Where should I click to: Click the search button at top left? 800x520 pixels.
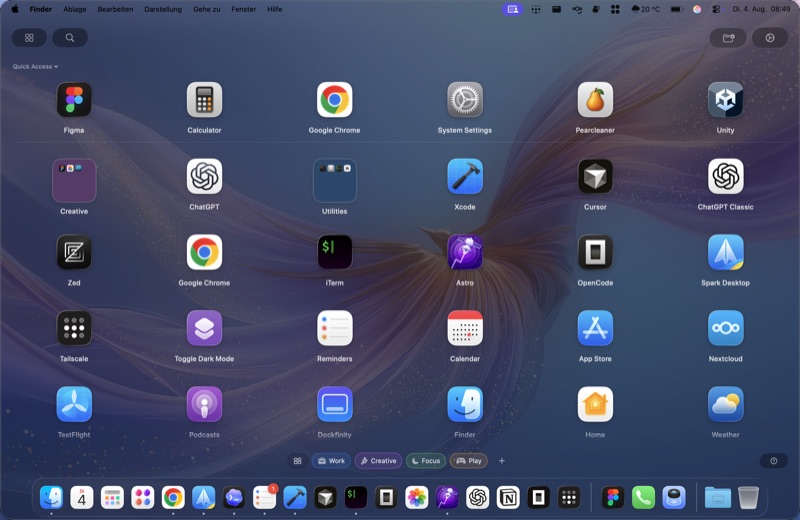pos(70,38)
